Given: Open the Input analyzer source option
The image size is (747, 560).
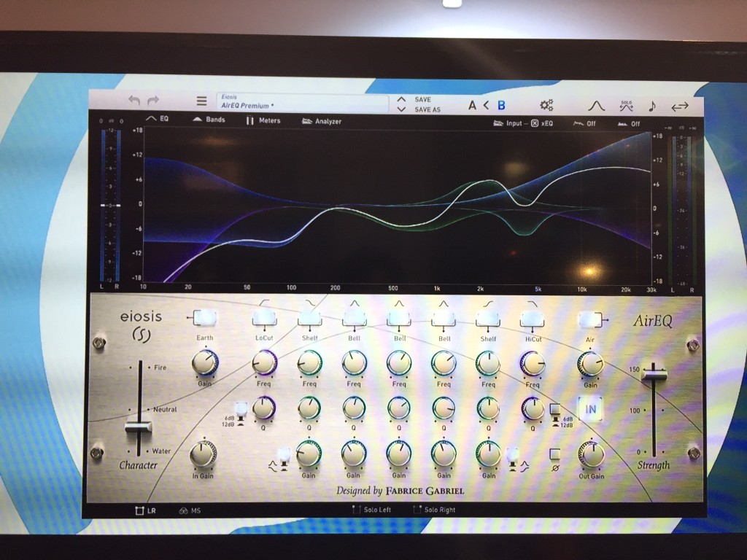Looking at the screenshot, I should [x=508, y=123].
